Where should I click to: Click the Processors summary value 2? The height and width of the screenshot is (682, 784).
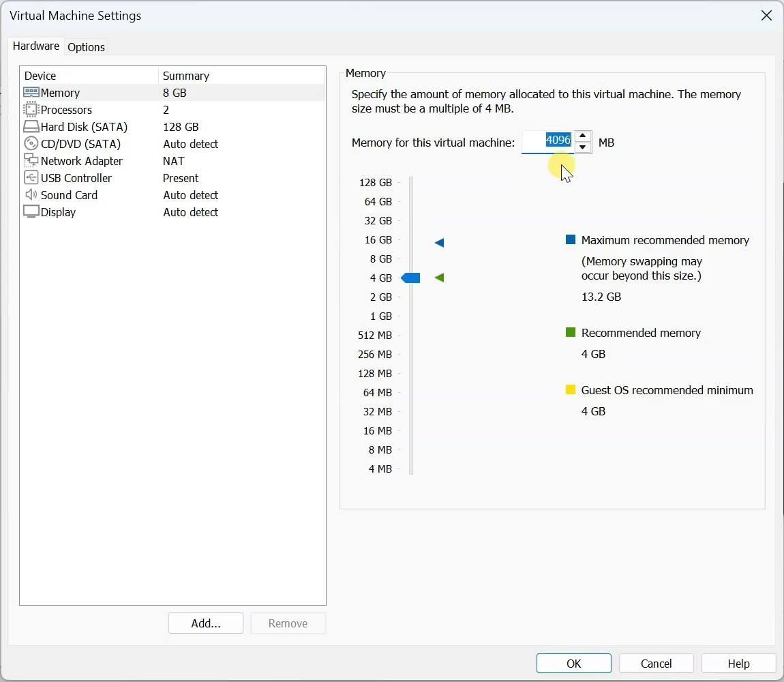(166, 110)
